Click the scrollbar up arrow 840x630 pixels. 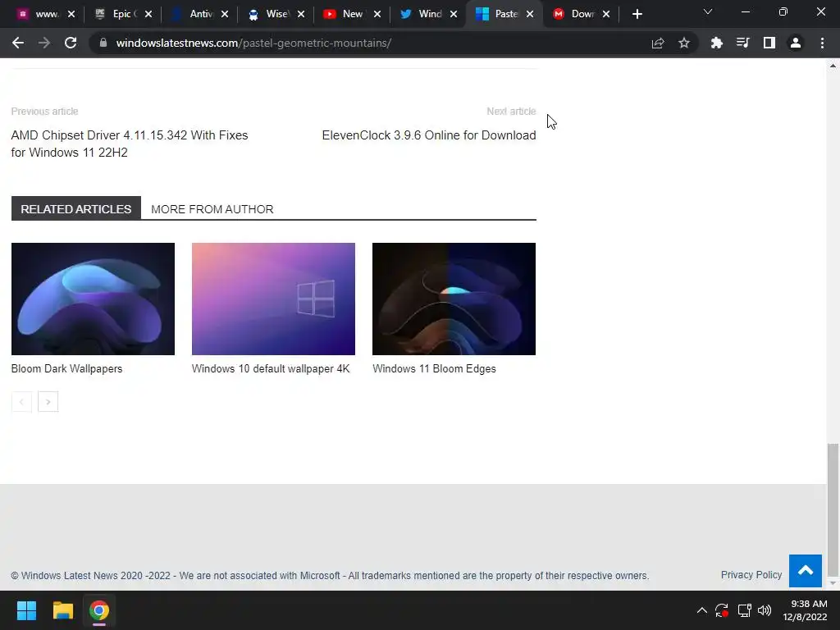pyautogui.click(x=833, y=66)
